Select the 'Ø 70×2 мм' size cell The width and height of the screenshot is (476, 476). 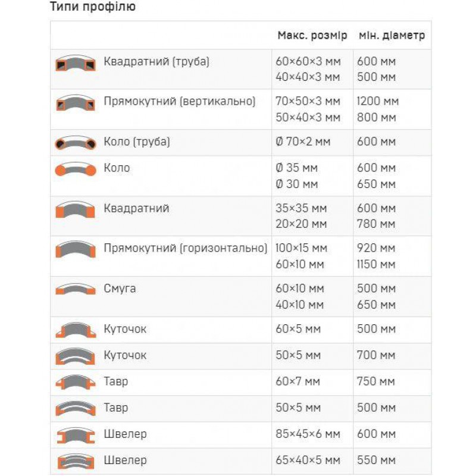(x=303, y=142)
